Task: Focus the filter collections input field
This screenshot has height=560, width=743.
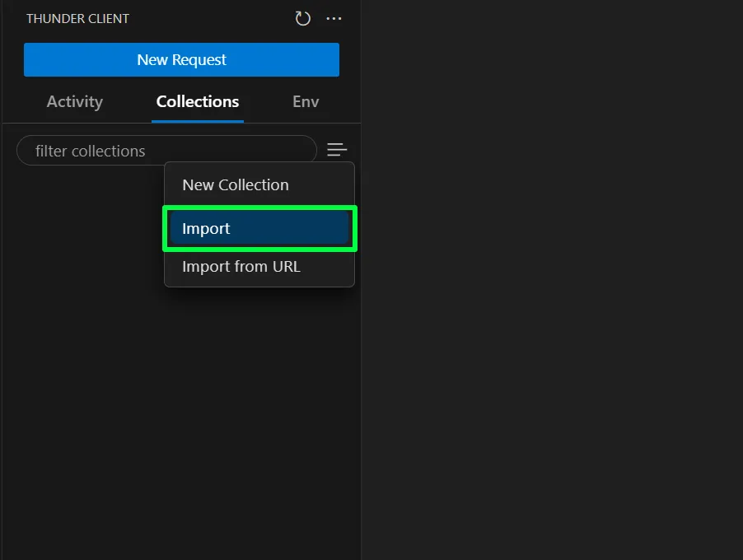Action: coord(166,151)
